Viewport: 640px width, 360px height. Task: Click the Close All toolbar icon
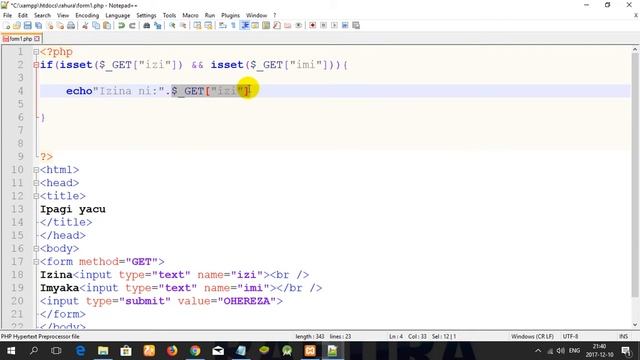point(60,25)
